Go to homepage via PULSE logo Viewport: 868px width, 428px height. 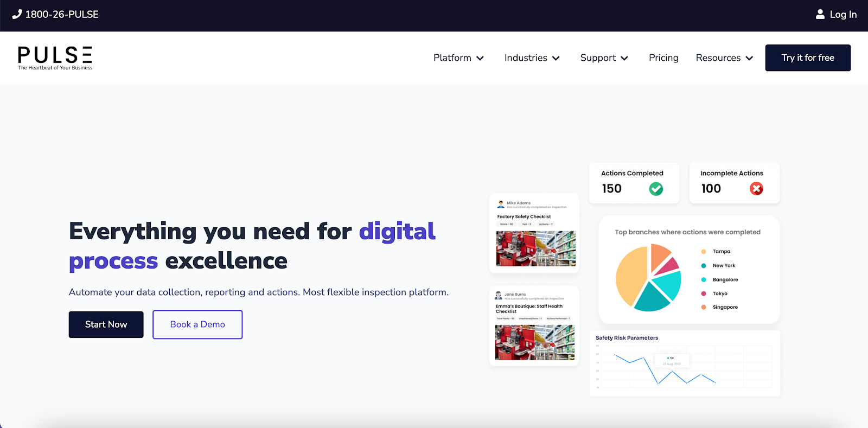point(55,58)
